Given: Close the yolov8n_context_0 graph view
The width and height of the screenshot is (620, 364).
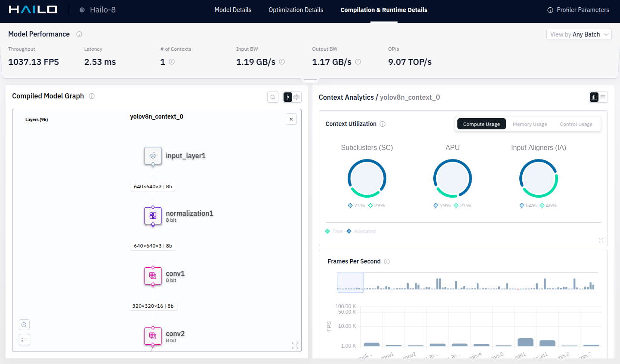Looking at the screenshot, I should [291, 119].
